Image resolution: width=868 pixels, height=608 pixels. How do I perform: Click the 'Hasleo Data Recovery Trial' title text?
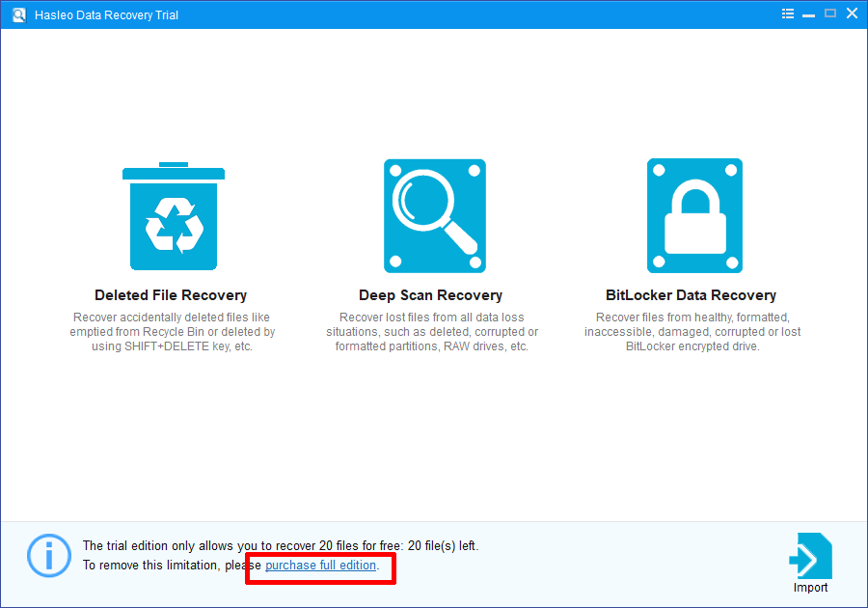tap(106, 14)
